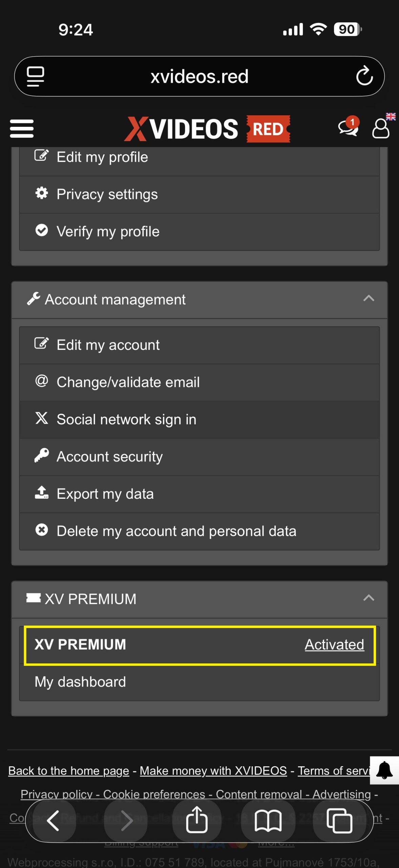Viewport: 399px width, 868px height.
Task: Open Edit my account
Action: coord(199,345)
